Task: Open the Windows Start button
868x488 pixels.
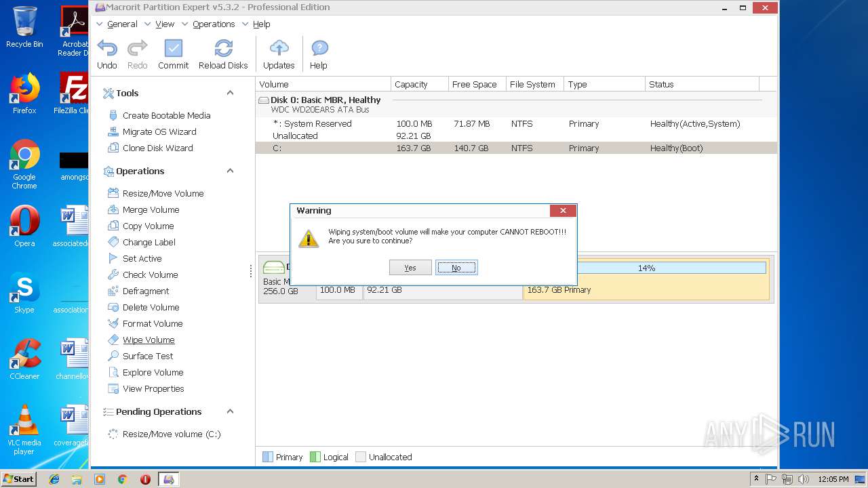Action: tap(18, 479)
